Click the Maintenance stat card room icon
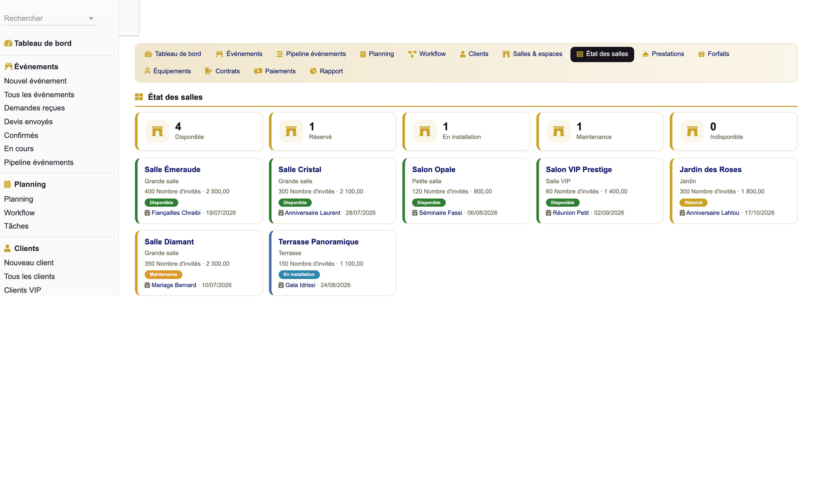Image resolution: width=815 pixels, height=504 pixels. 558,131
